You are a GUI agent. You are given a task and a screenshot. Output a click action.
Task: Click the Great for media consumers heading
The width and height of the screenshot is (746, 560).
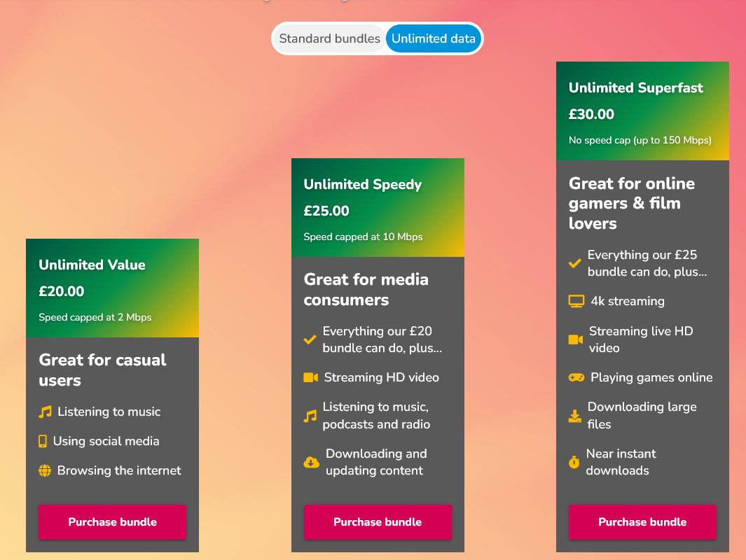click(366, 290)
